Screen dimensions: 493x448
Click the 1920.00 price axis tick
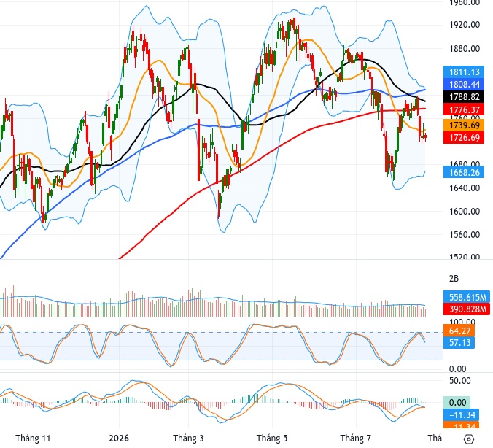tap(465, 25)
